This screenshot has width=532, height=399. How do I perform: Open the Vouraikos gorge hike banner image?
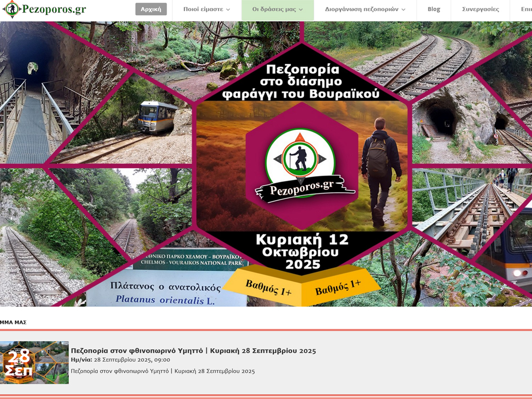point(266,164)
